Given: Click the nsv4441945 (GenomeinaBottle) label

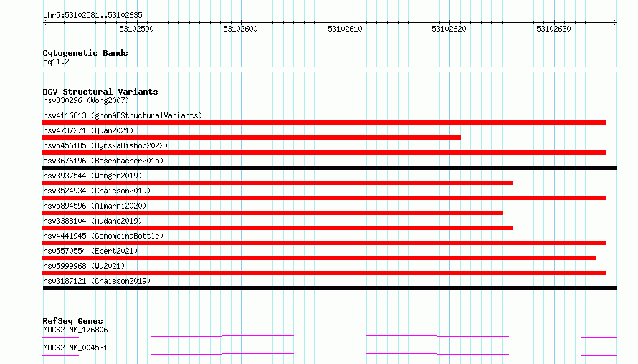Looking at the screenshot, I should click(x=103, y=236).
